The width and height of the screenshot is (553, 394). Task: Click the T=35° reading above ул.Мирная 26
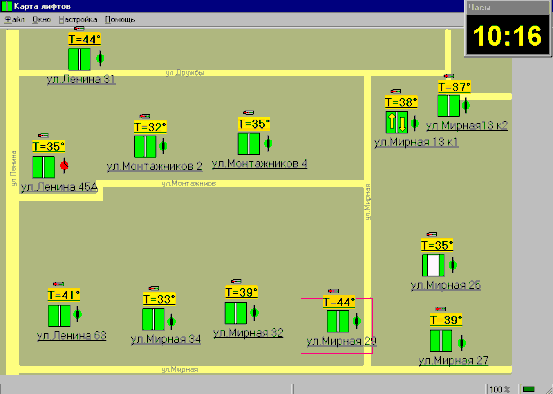pyautogui.click(x=437, y=245)
